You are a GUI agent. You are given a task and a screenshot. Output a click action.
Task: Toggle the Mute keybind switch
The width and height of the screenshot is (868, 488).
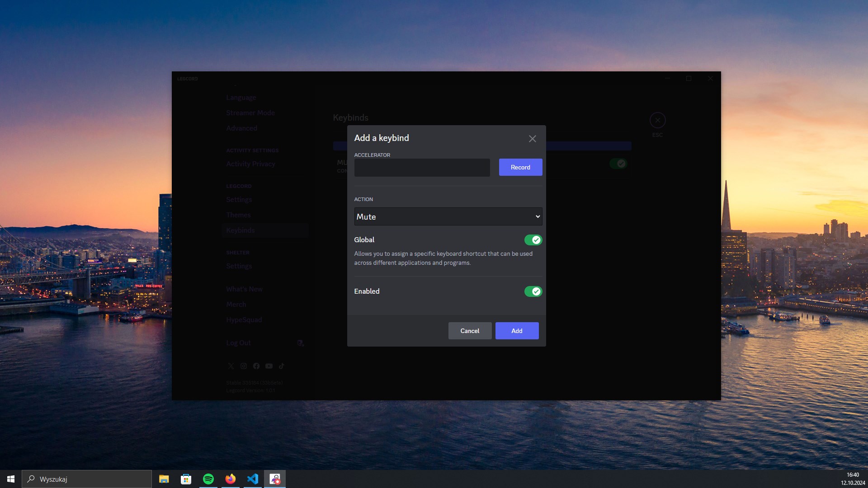click(618, 164)
